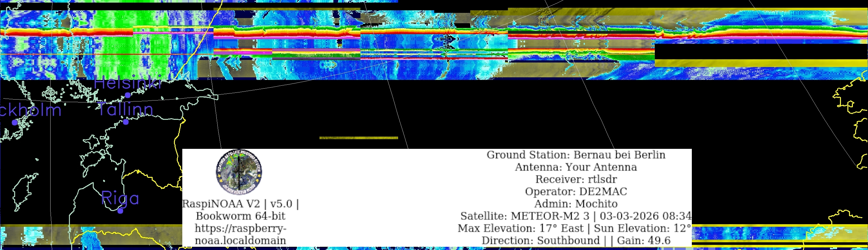Click the Bookworm 64-bit text

coord(240,216)
